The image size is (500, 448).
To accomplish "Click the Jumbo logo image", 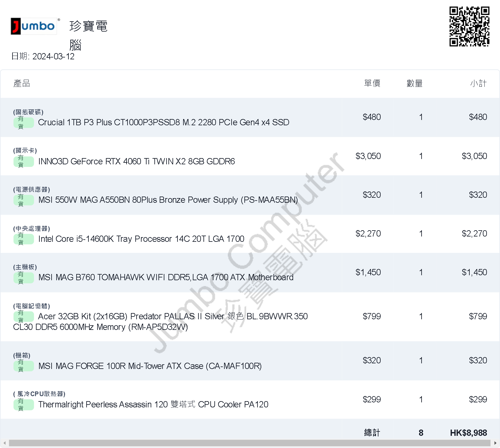I will (x=34, y=26).
